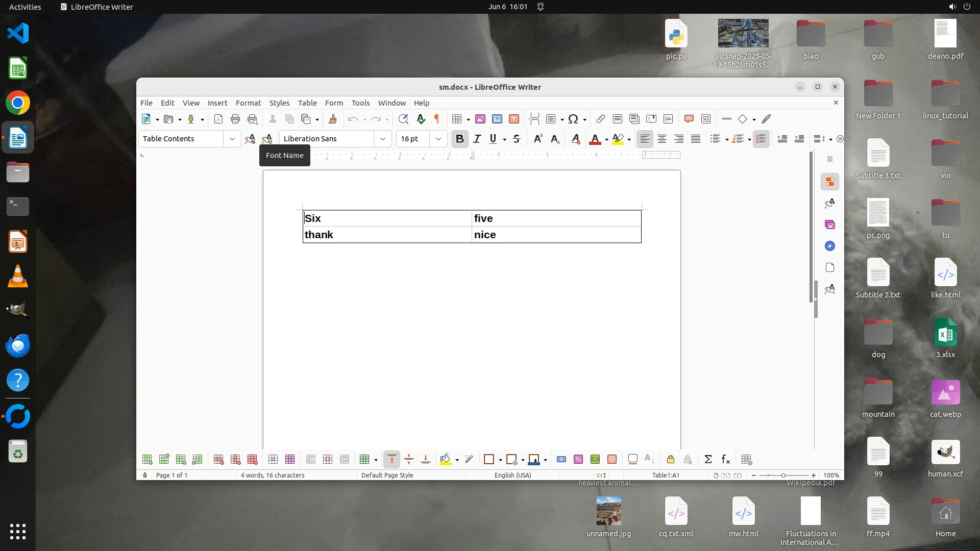Screen dimensions: 980x551
Task: Click Default Page Style in status bar
Action: 387,475
